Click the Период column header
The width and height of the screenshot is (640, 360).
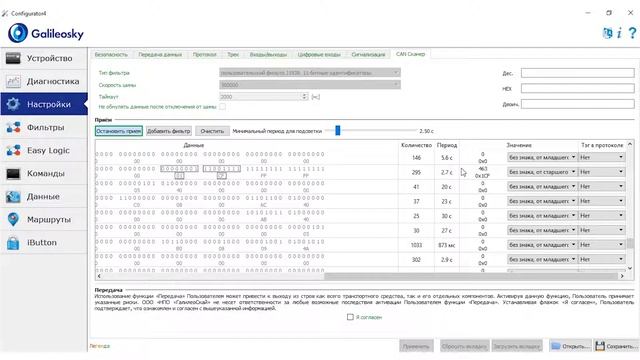click(447, 145)
